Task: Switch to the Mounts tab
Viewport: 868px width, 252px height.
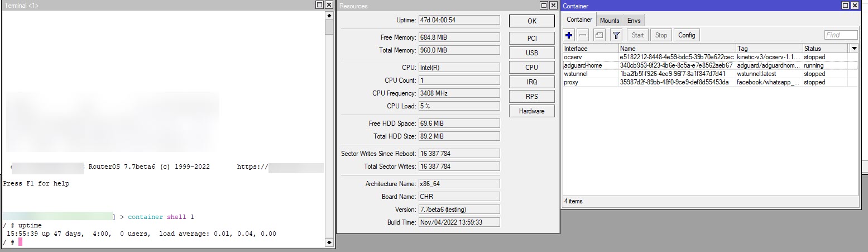Action: click(x=610, y=21)
